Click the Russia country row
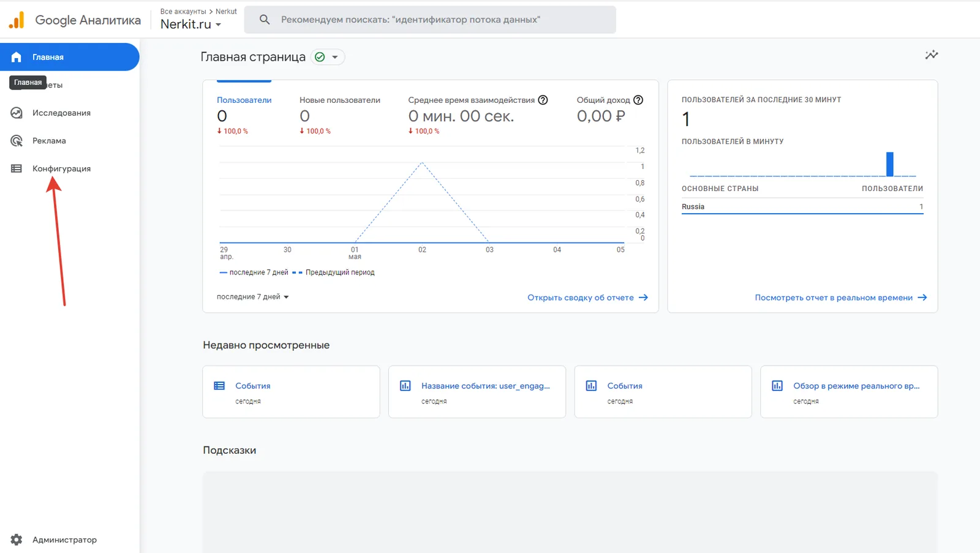 point(802,207)
